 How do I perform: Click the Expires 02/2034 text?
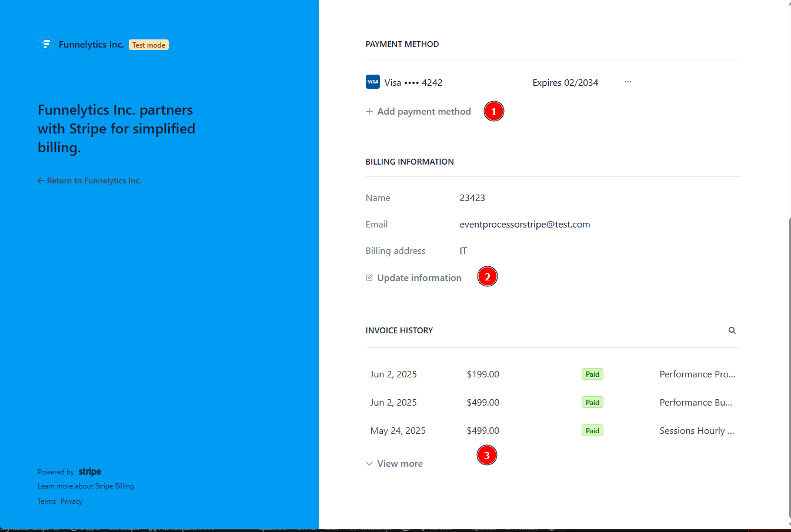pyautogui.click(x=565, y=83)
